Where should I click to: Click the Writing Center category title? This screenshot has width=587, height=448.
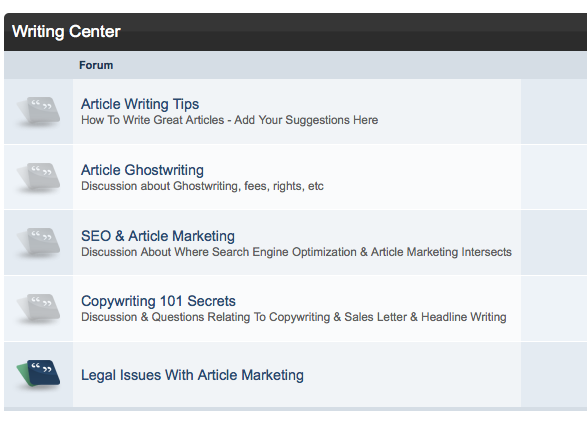pyautogui.click(x=66, y=31)
